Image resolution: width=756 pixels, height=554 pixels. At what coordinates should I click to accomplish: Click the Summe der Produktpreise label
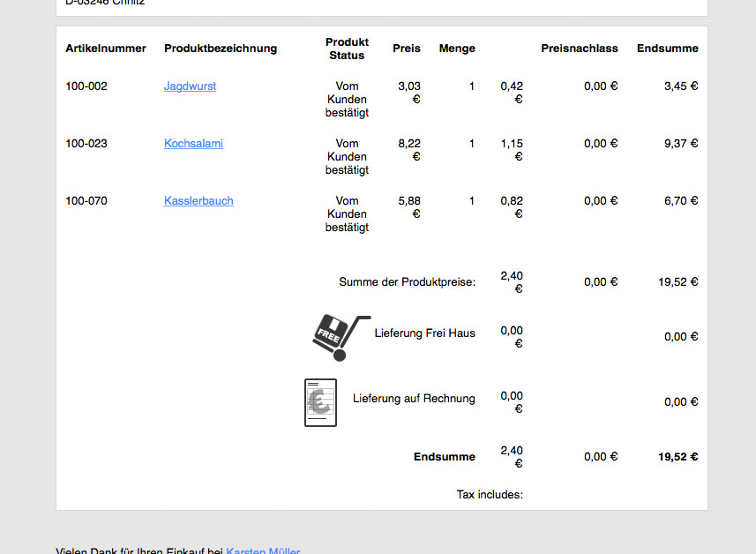[407, 282]
